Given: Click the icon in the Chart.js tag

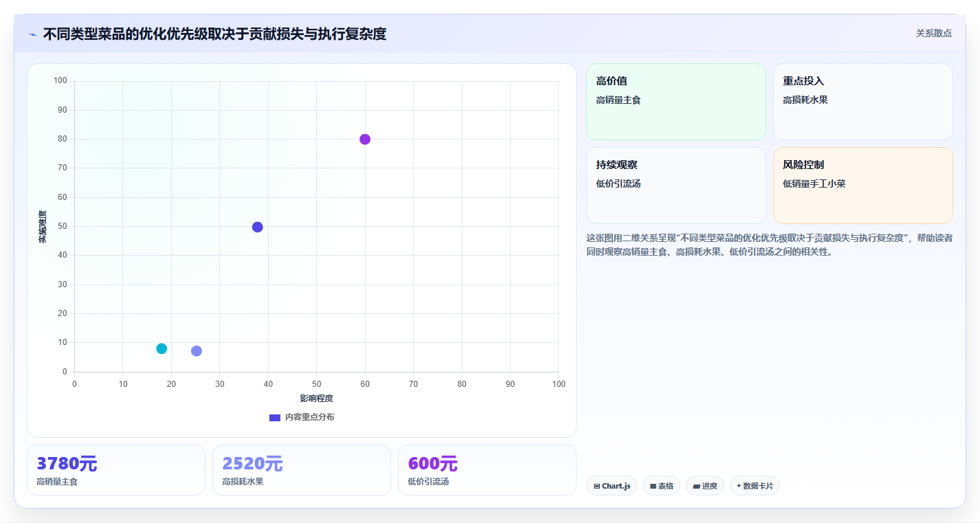Looking at the screenshot, I should tap(597, 487).
